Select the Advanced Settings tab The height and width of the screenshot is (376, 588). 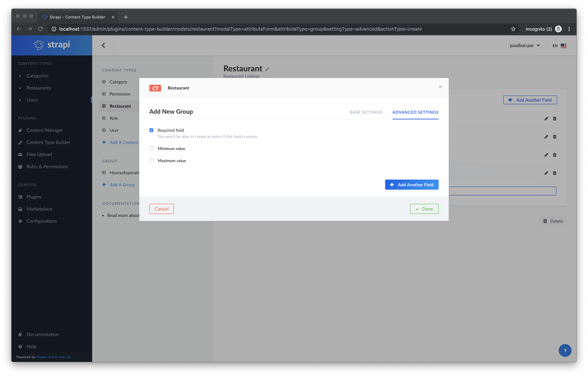415,112
